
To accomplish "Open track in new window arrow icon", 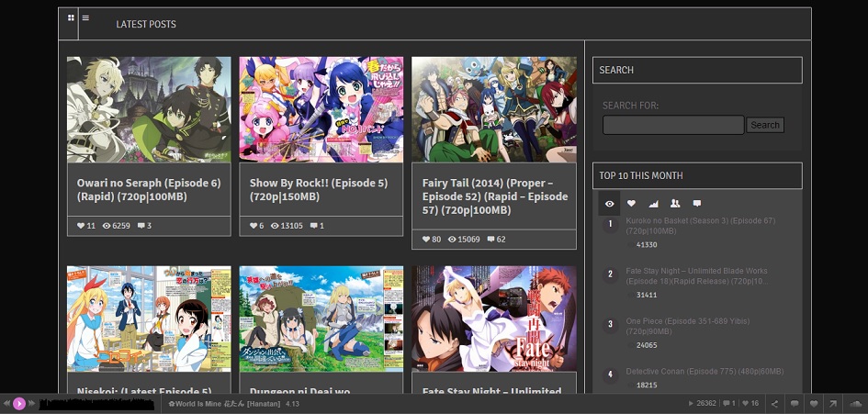I will point(832,404).
